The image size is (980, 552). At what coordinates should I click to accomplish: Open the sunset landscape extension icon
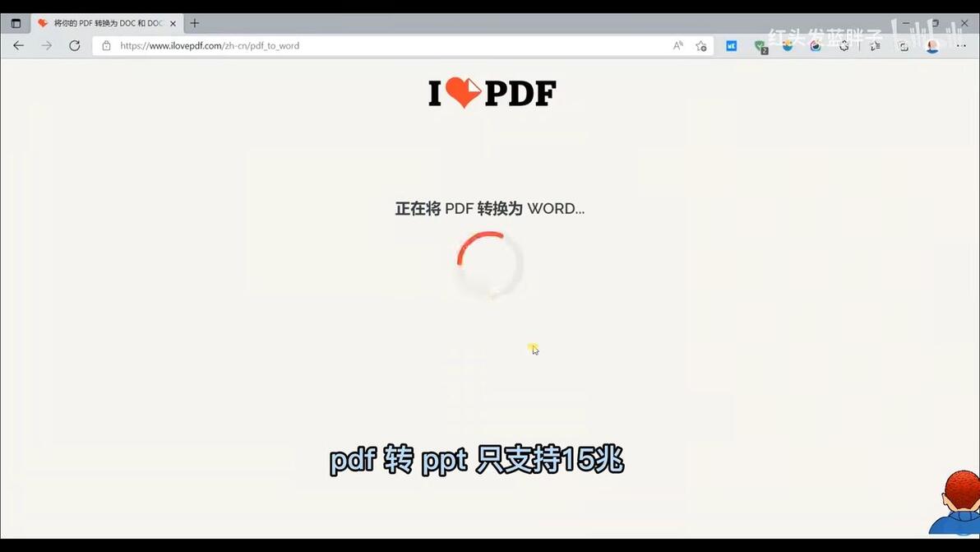point(788,45)
